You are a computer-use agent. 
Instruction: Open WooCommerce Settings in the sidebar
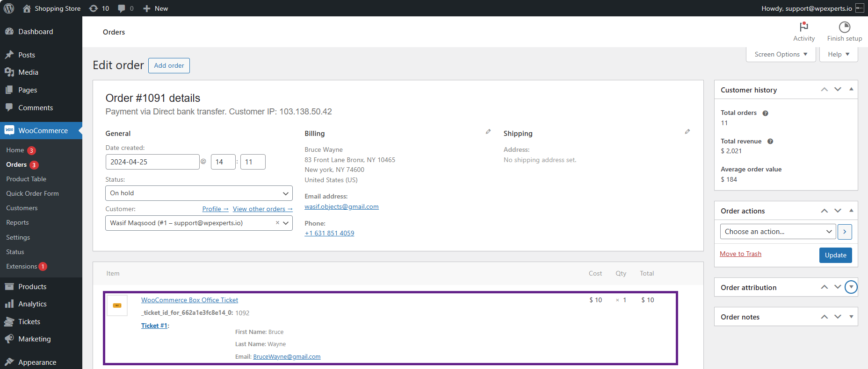coord(18,237)
